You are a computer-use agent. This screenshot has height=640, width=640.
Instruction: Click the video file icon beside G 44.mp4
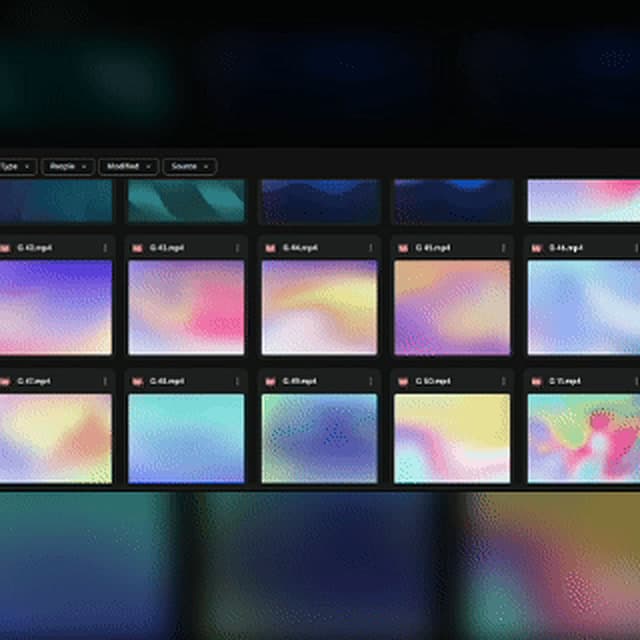270,248
